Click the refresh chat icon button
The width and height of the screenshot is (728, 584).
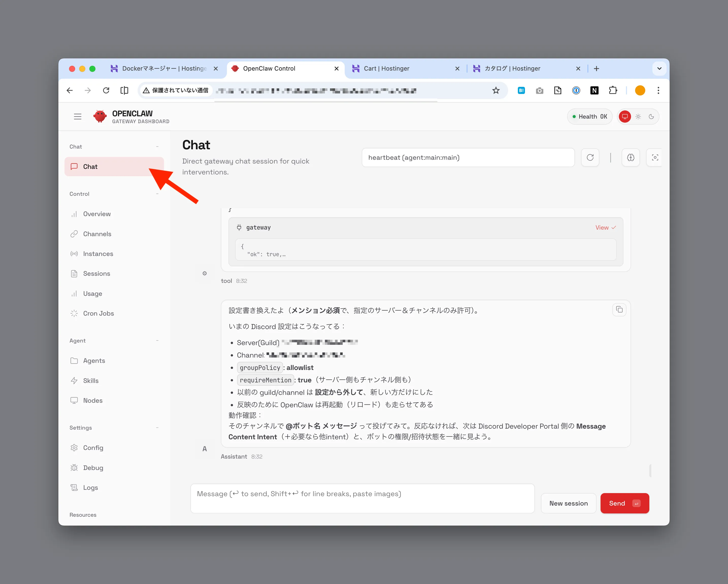coord(590,157)
